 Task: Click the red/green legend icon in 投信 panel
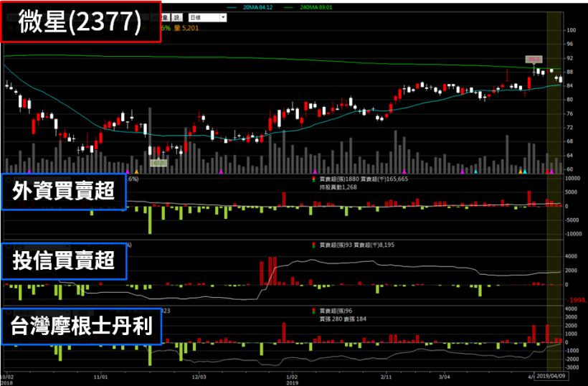[314, 245]
